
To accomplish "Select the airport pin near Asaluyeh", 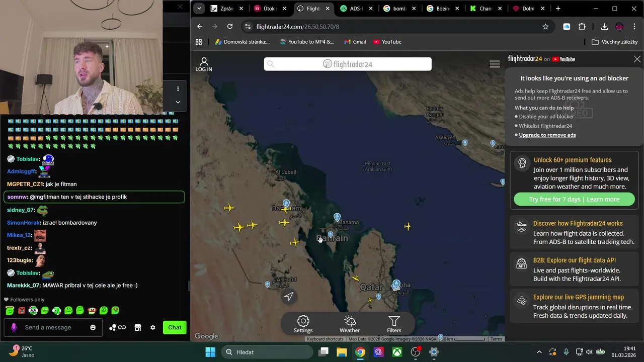I will [x=465, y=143].
